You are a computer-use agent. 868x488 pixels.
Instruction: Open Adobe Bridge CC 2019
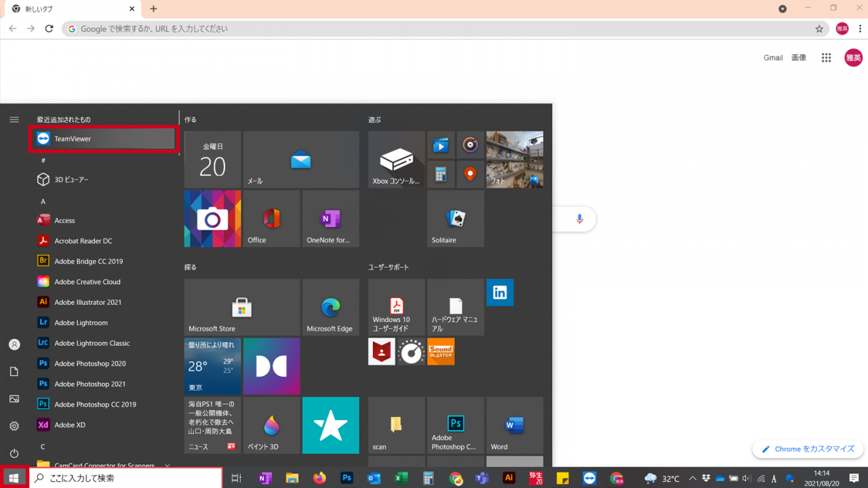104,261
